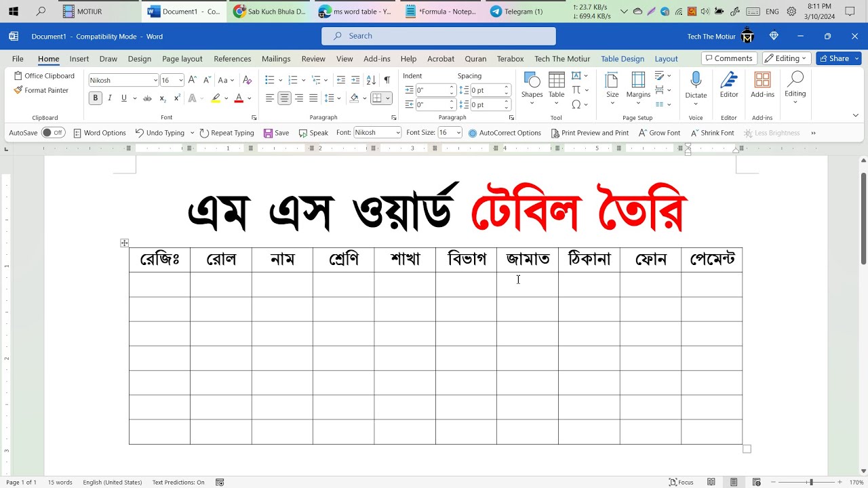
Task: Toggle Text Predictions in status bar
Action: (178, 483)
